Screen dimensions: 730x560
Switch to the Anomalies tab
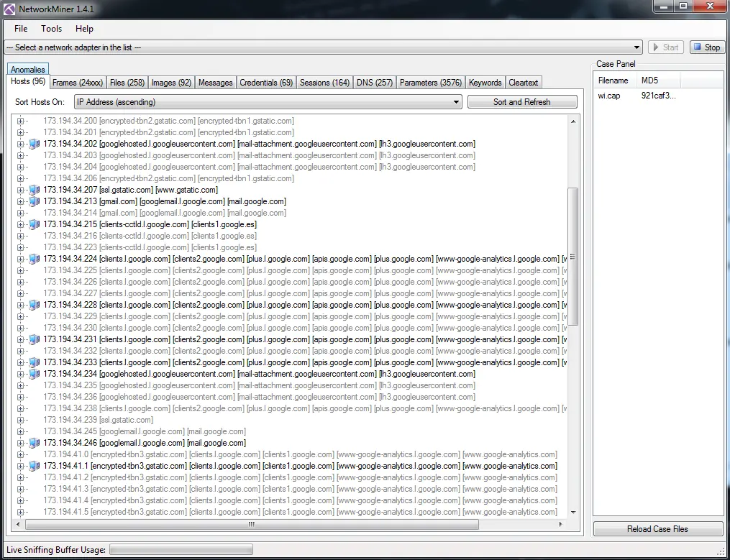point(28,69)
